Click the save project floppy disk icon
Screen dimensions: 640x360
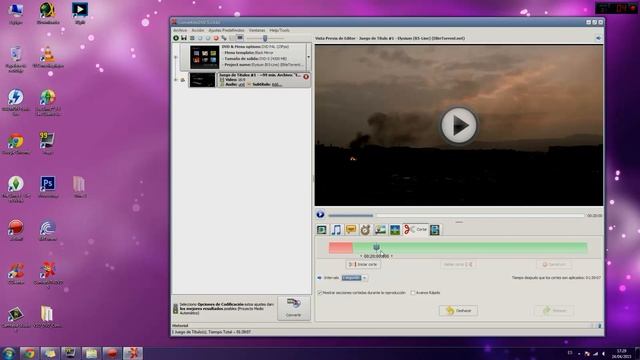point(184,38)
